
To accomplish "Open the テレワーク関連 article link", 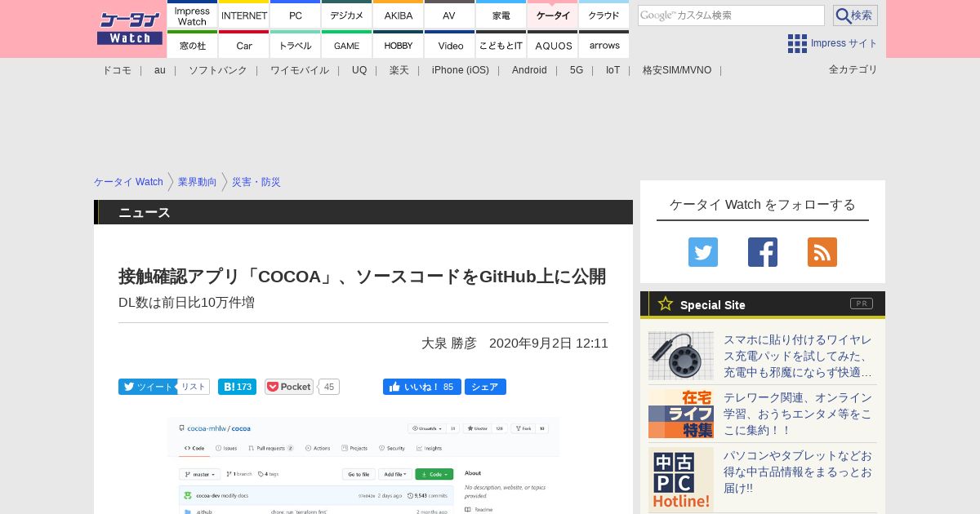I will click(x=798, y=414).
